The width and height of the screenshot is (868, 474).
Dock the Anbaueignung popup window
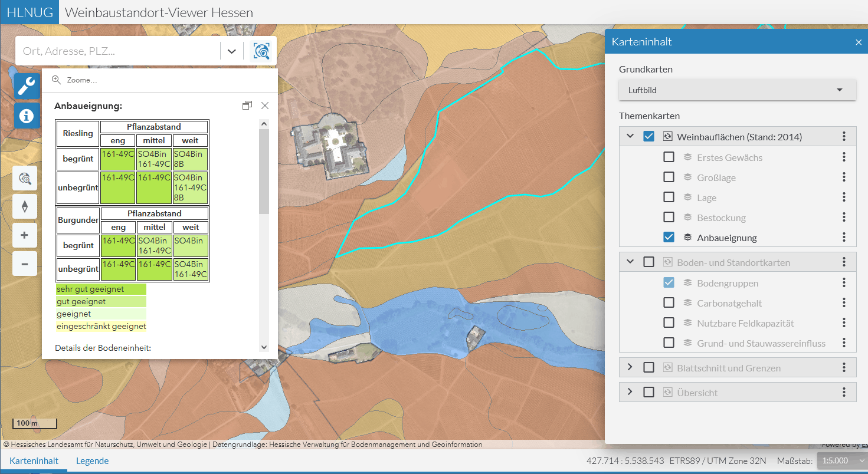click(x=247, y=106)
